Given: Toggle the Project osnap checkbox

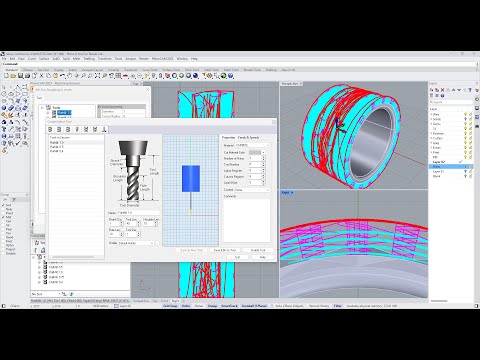Looking at the screenshot, I should (4, 249).
